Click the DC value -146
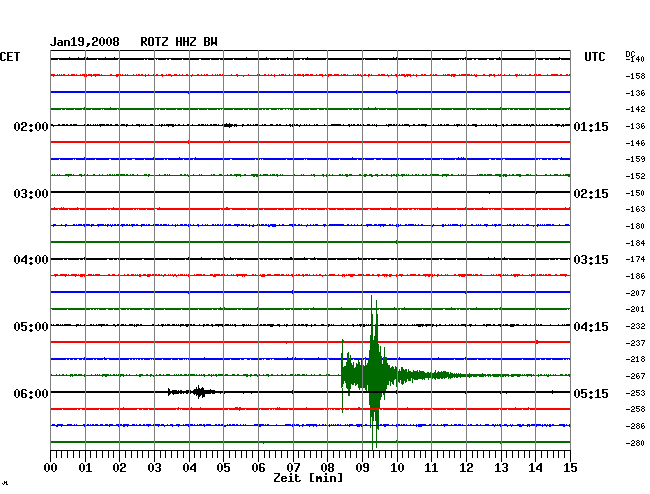 635,143
